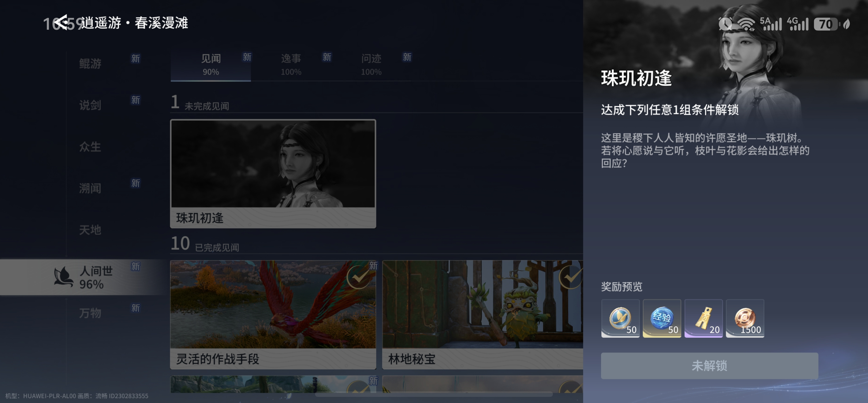868x403 pixels.
Task: Open the 溯闻 sidebar category
Action: coord(90,188)
